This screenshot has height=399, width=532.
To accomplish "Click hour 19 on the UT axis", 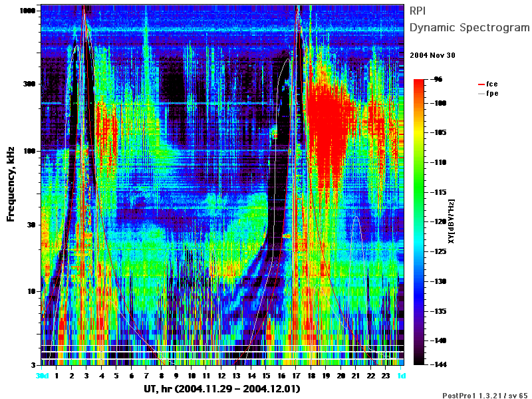I will coord(326,376).
